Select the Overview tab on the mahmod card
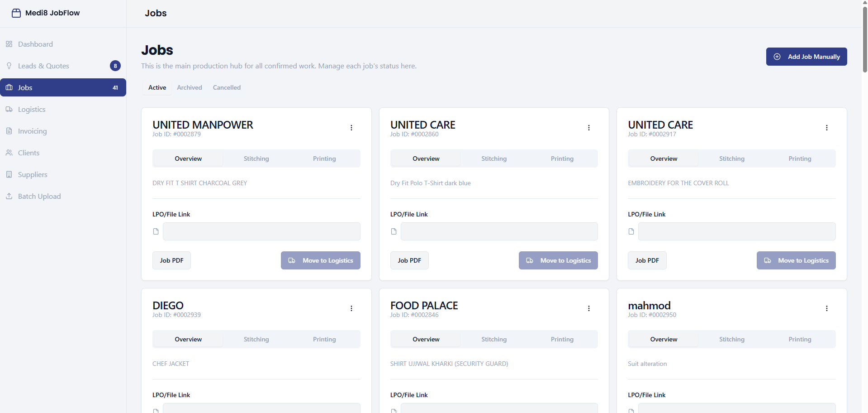The image size is (868, 413). 664,339
